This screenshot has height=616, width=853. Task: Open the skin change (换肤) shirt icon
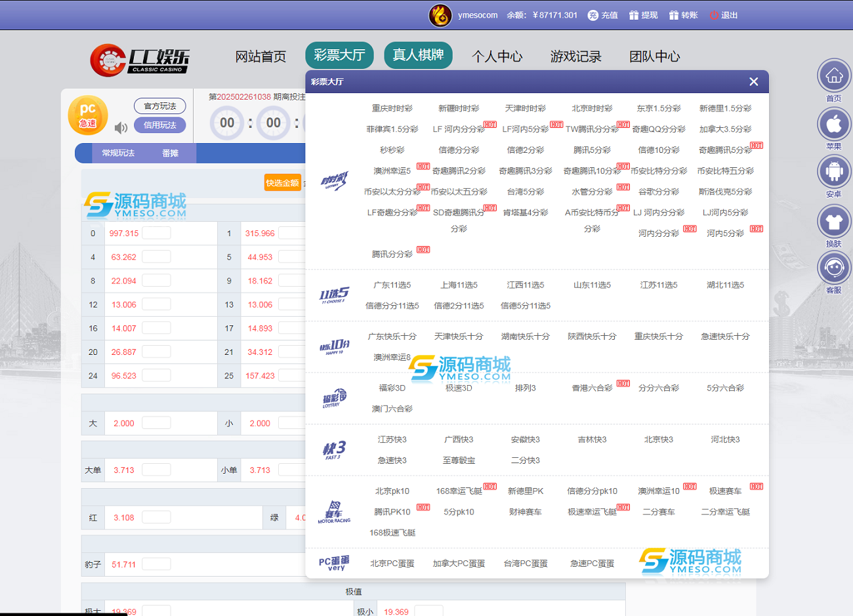[x=834, y=222]
